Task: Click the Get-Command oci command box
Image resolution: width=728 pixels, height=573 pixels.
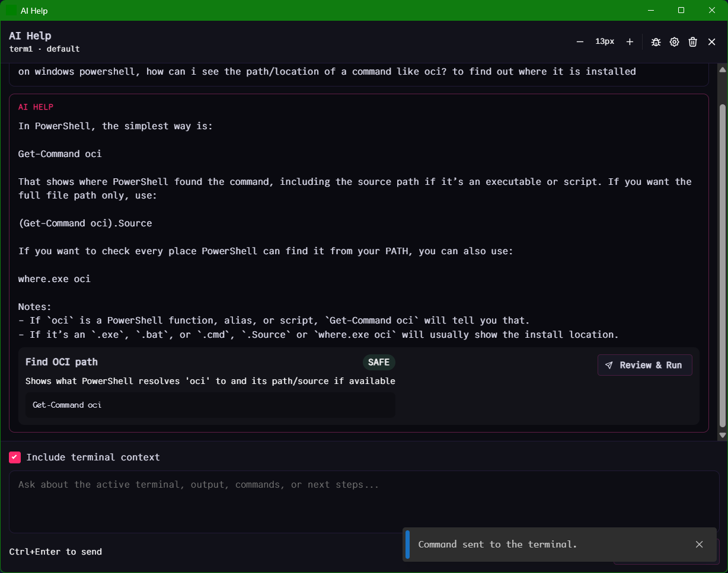Action: 210,405
